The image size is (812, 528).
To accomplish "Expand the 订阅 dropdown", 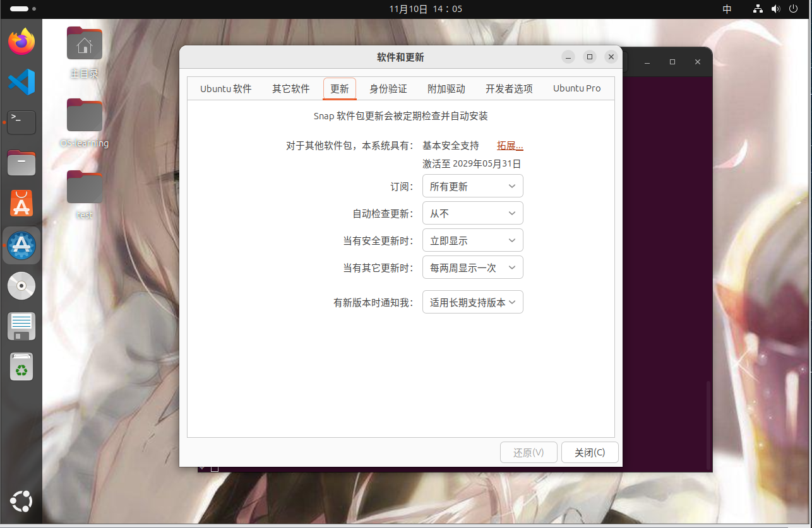I will (x=473, y=186).
